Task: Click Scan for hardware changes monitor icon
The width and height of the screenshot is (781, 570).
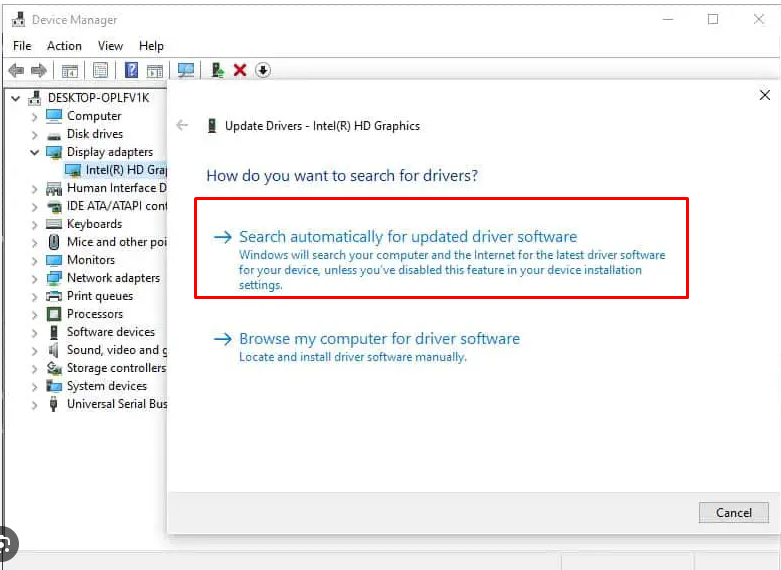Action: [186, 70]
